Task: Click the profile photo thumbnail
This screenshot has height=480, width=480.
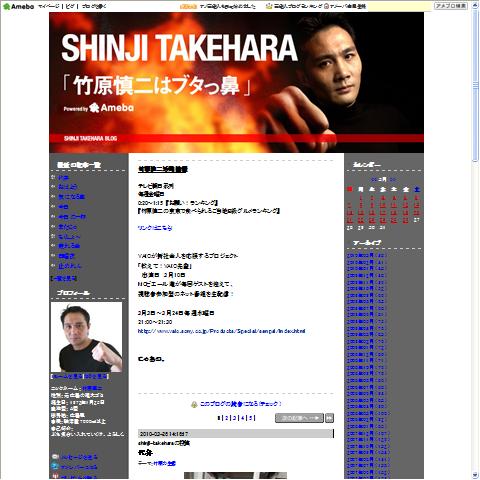Action: pos(86,337)
